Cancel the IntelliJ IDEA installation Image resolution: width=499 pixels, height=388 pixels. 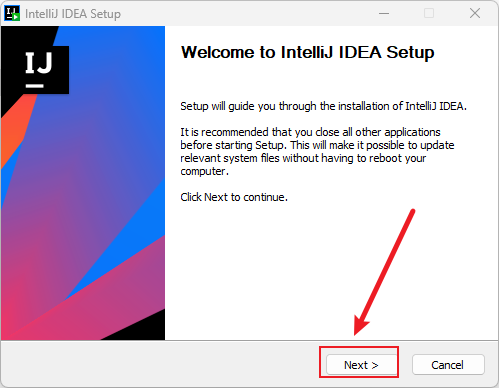click(448, 365)
